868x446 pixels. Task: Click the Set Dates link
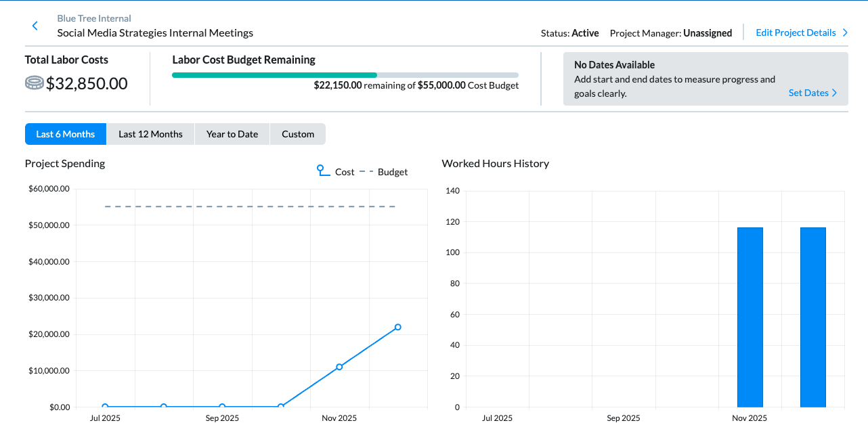coord(808,93)
